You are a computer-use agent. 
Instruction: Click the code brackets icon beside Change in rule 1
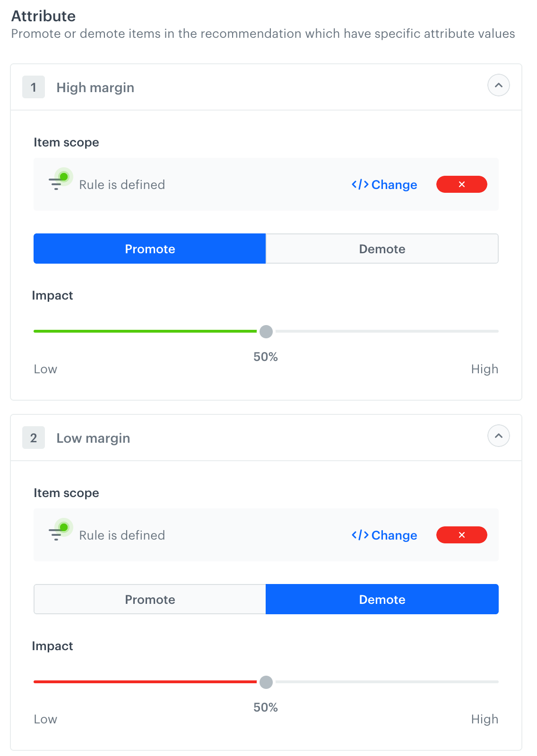[359, 184]
